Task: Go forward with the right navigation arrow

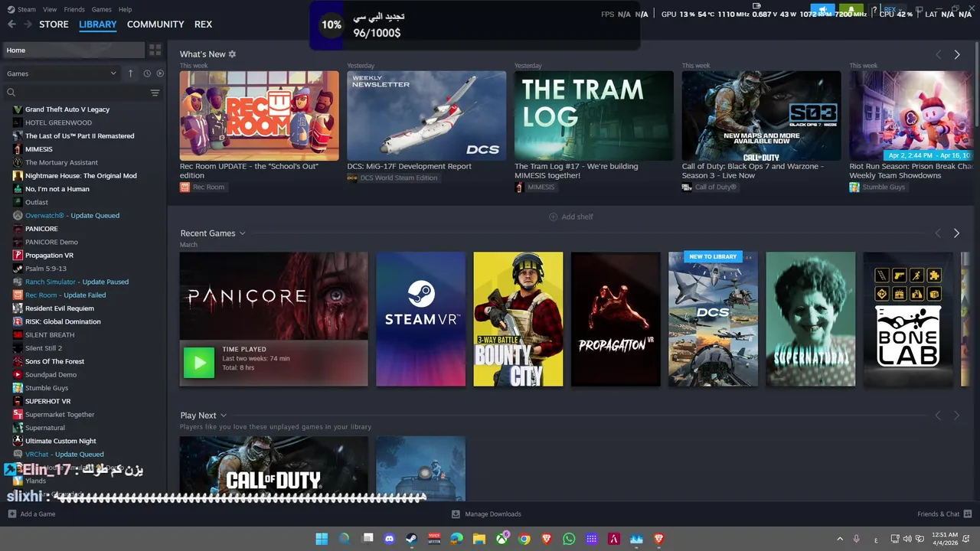Action: point(28,24)
